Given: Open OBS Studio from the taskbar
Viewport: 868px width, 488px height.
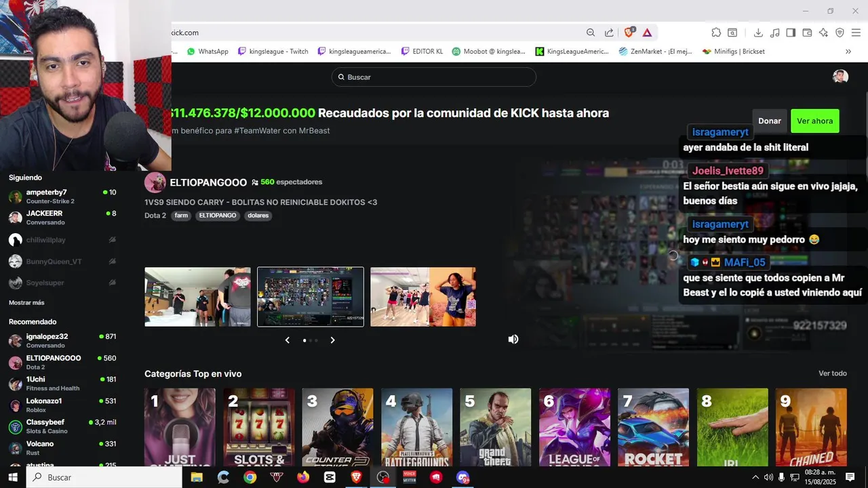Looking at the screenshot, I should 383,477.
